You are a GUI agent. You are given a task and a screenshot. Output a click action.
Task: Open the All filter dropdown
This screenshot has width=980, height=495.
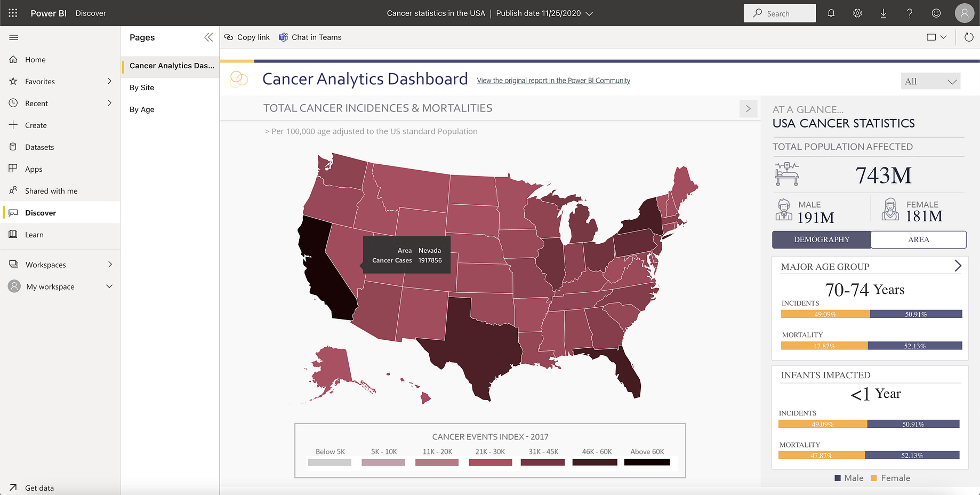pos(930,81)
